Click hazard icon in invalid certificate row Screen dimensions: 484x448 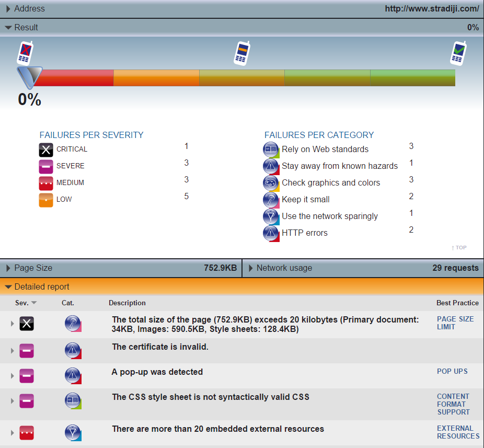73,351
